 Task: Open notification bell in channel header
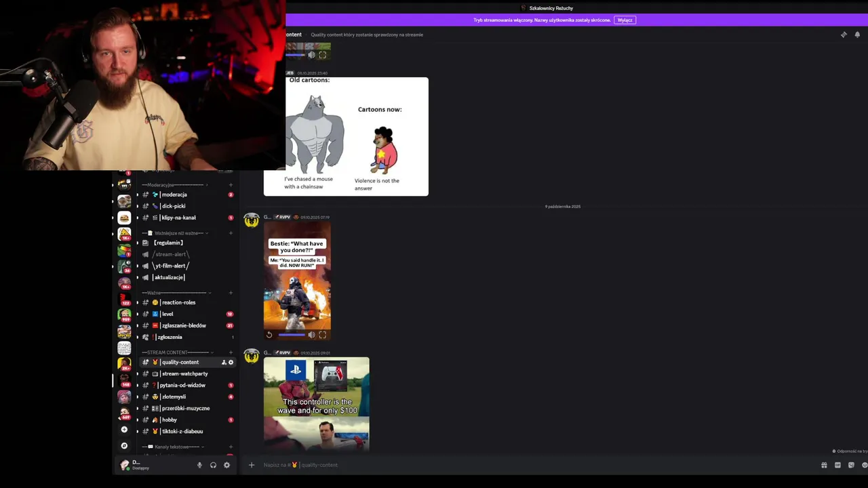coord(857,35)
